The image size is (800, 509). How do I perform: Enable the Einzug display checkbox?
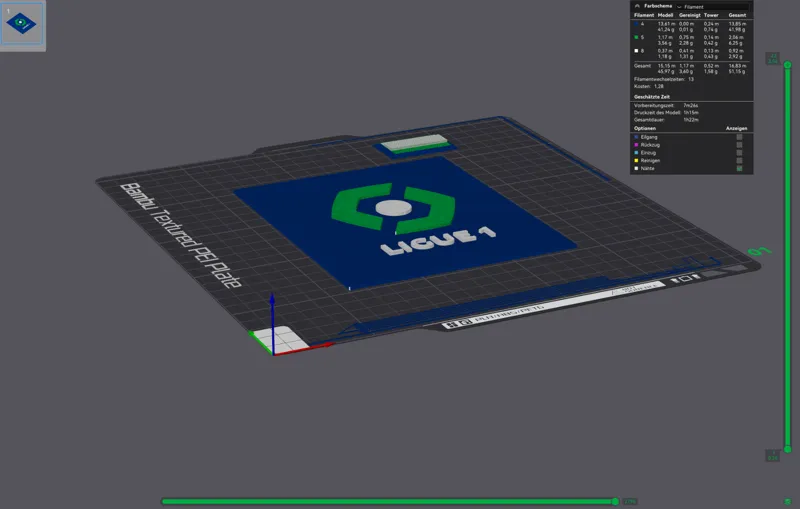pos(739,152)
